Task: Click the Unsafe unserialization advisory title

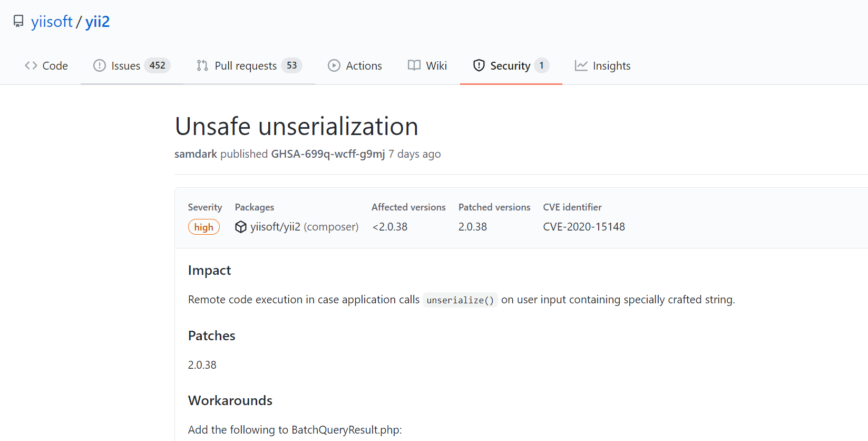Action: pyautogui.click(x=297, y=127)
